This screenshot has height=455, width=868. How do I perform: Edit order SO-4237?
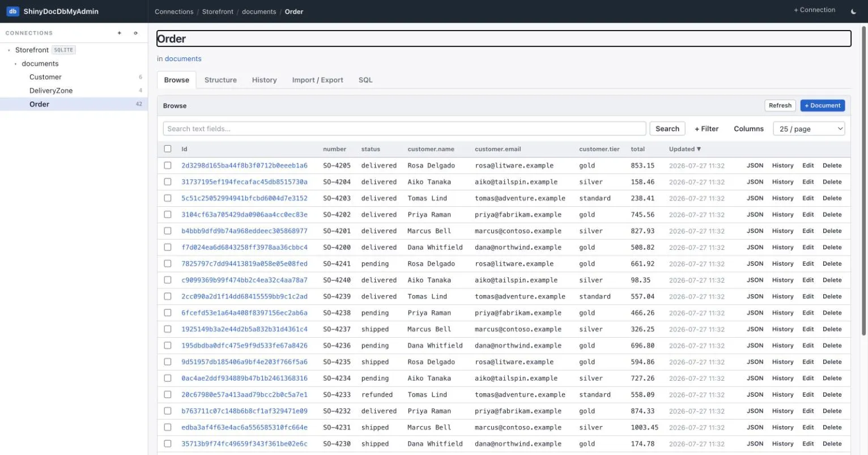(808, 329)
